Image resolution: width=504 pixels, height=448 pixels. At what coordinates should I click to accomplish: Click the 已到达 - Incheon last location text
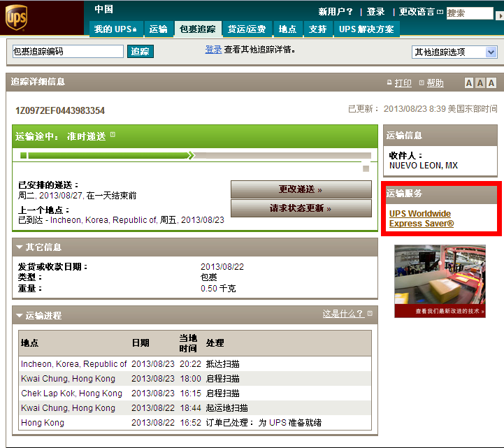tap(121, 220)
